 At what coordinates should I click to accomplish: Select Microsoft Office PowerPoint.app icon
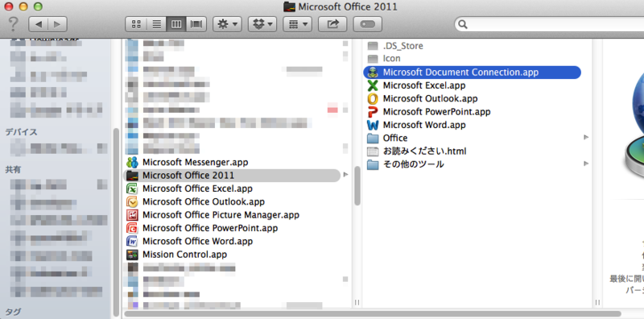(132, 228)
